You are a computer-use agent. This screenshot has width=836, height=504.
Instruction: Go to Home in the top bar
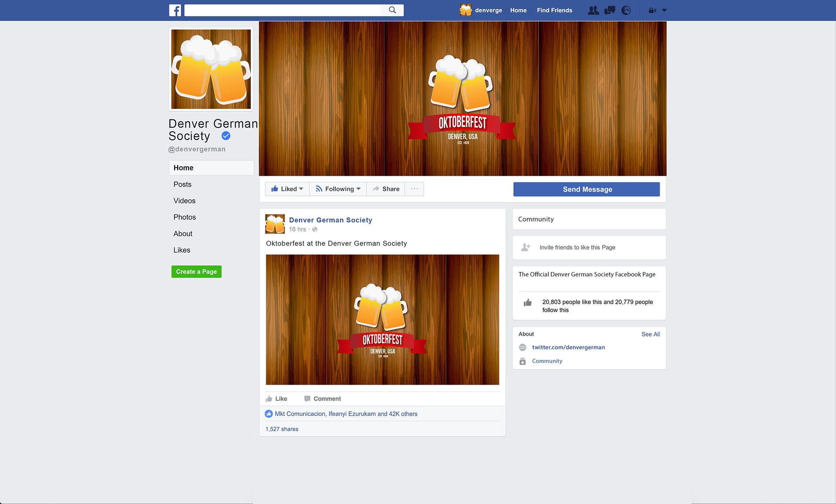[x=518, y=10]
